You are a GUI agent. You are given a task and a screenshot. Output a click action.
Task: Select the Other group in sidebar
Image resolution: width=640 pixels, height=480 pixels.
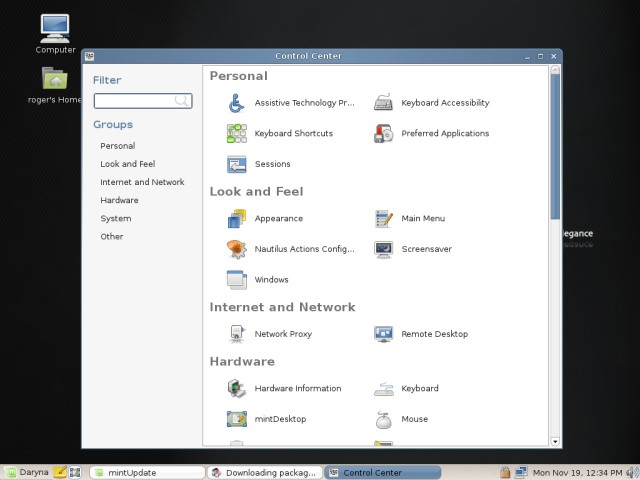(111, 237)
